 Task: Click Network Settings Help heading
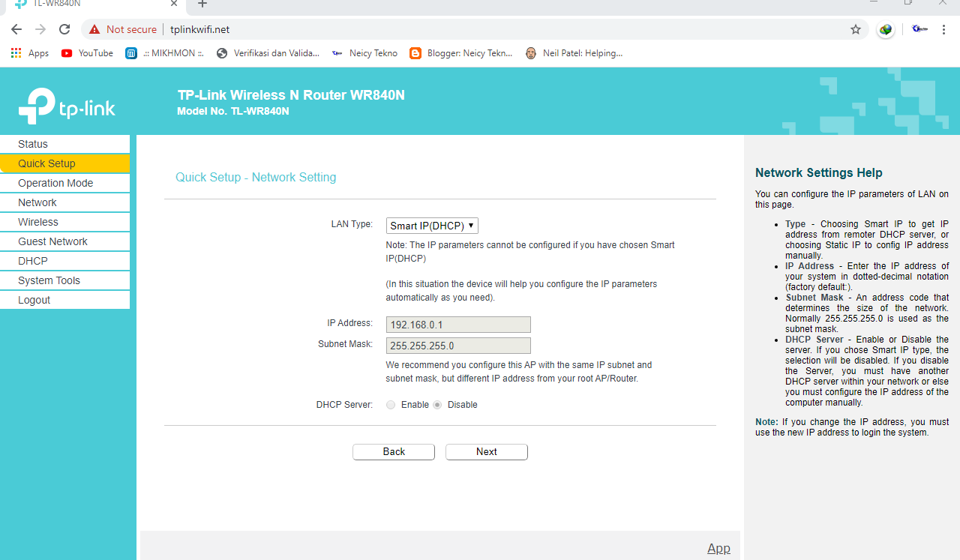[x=819, y=173]
